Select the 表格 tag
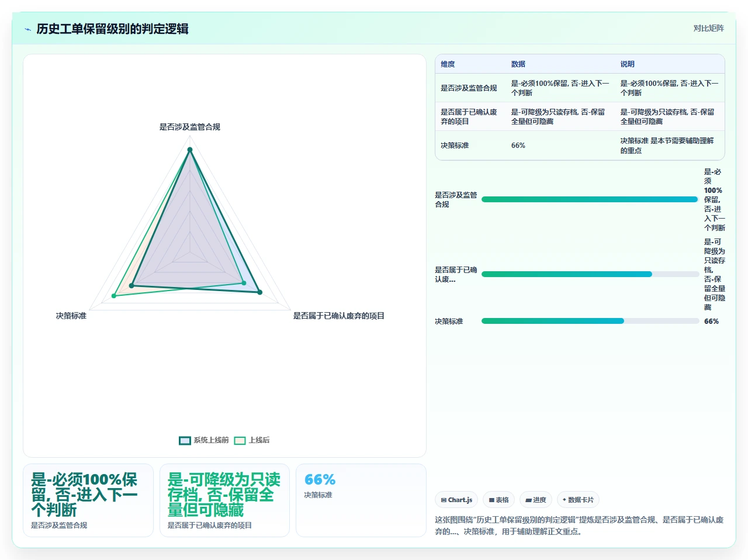 [x=498, y=500]
